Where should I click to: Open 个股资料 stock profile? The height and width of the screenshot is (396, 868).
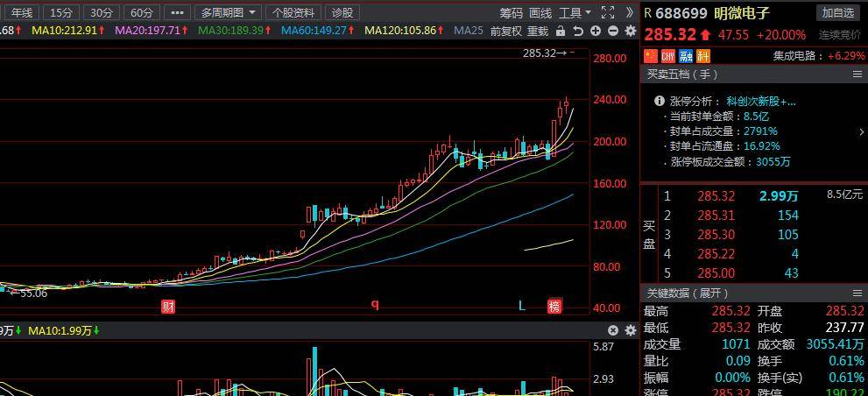293,12
